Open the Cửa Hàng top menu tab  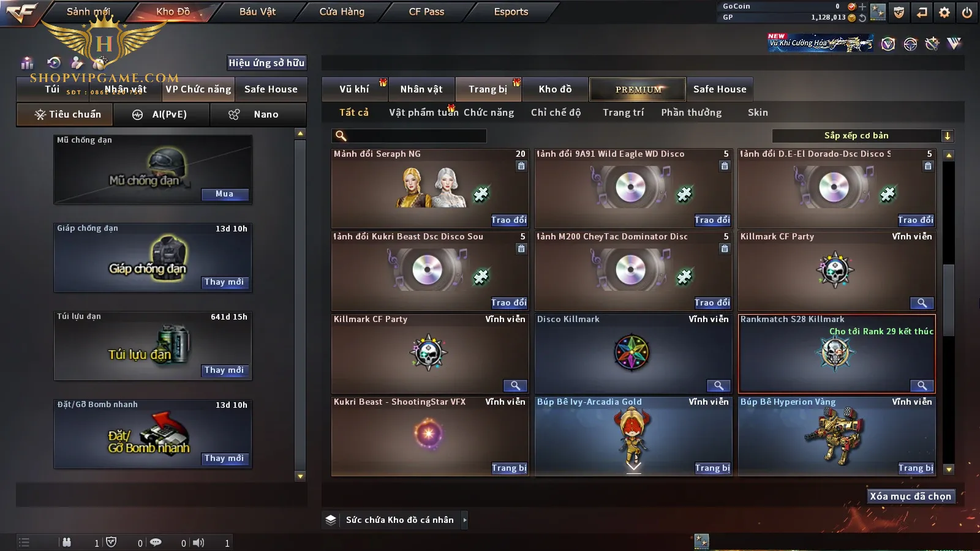tap(342, 12)
